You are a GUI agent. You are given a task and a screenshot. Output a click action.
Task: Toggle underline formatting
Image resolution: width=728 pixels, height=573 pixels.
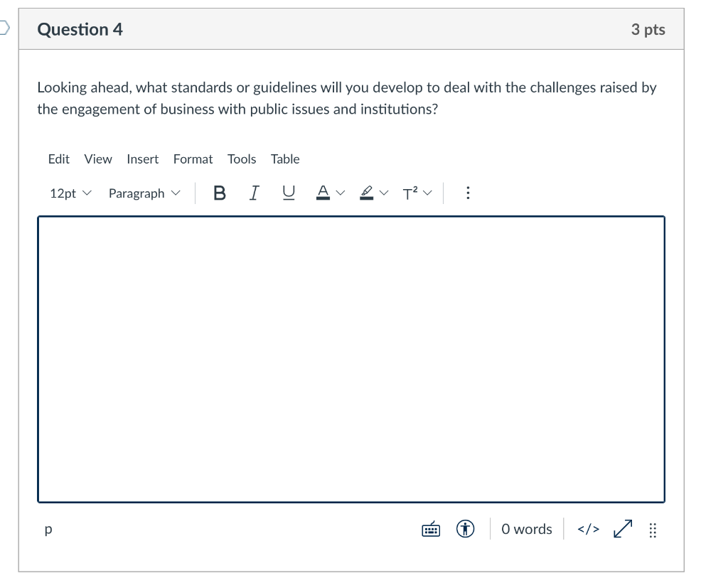click(x=288, y=193)
